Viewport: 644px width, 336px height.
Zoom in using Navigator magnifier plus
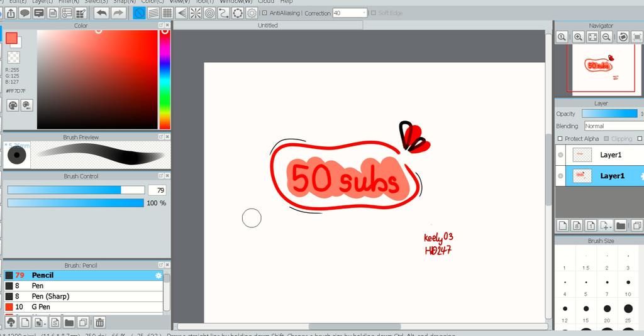click(579, 37)
